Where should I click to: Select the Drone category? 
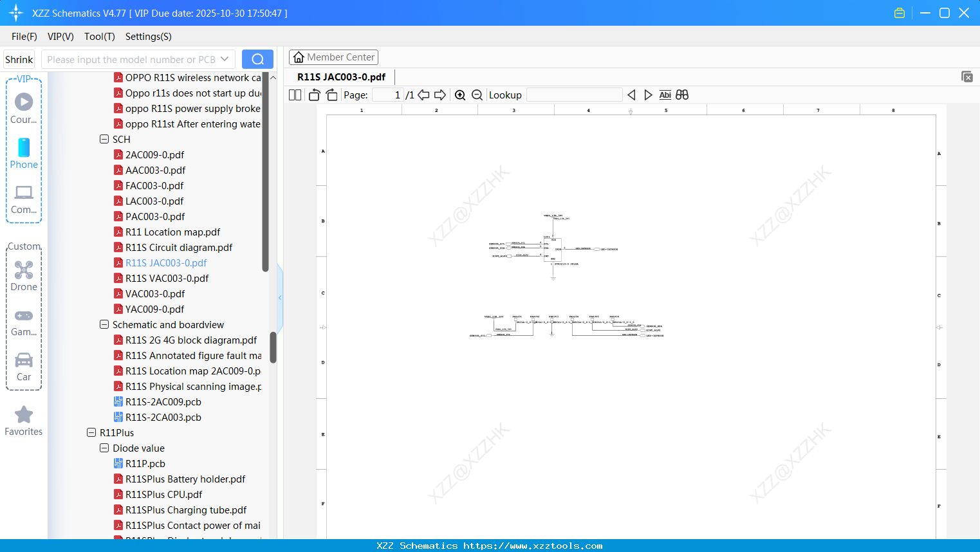click(x=24, y=276)
